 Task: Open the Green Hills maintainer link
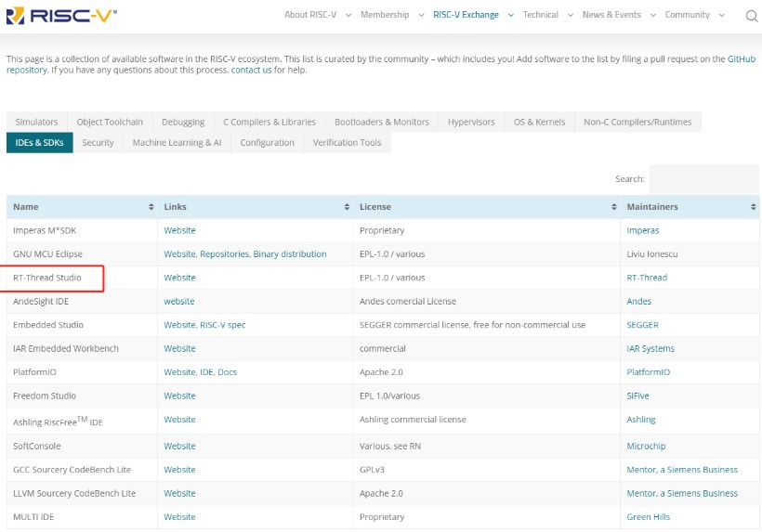[648, 517]
